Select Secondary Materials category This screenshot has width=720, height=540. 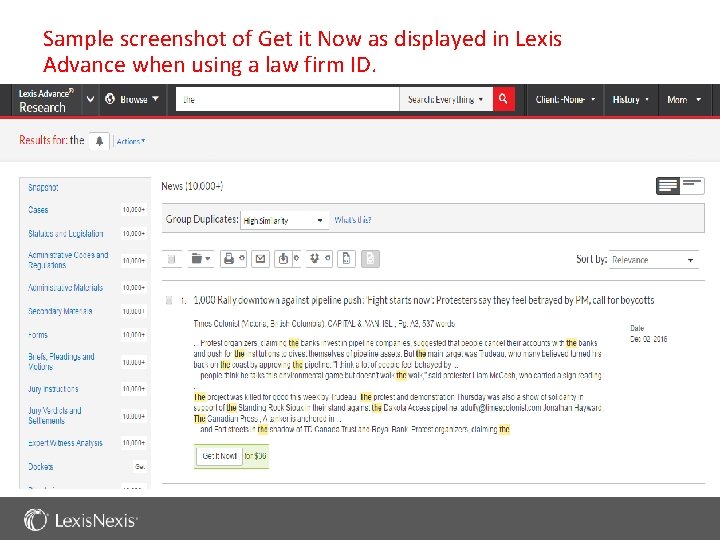(60, 311)
